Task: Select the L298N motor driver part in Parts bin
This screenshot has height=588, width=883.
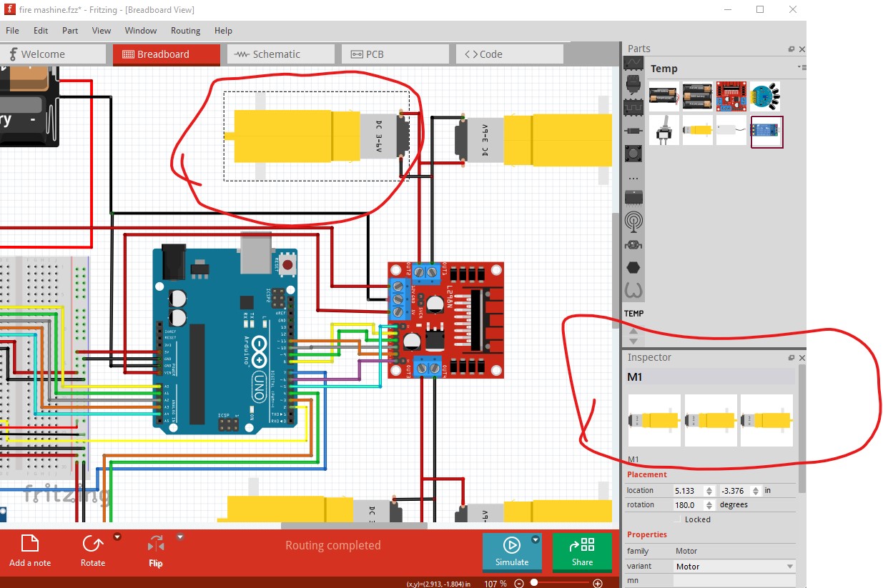Action: coord(731,96)
